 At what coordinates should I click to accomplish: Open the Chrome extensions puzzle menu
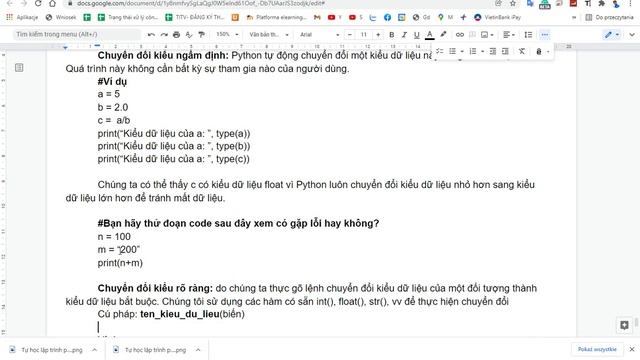click(x=601, y=3)
